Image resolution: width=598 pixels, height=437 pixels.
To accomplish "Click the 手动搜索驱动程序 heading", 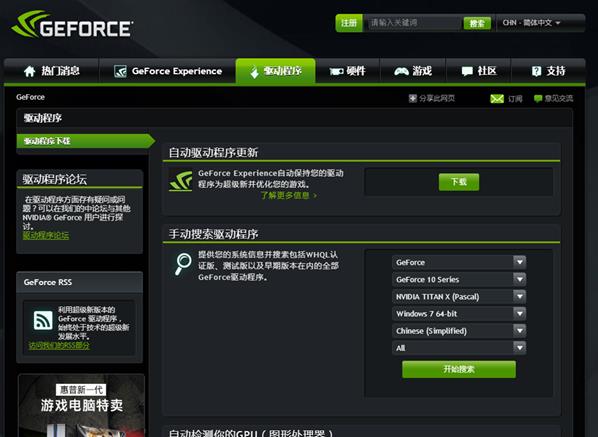I will click(x=213, y=234).
